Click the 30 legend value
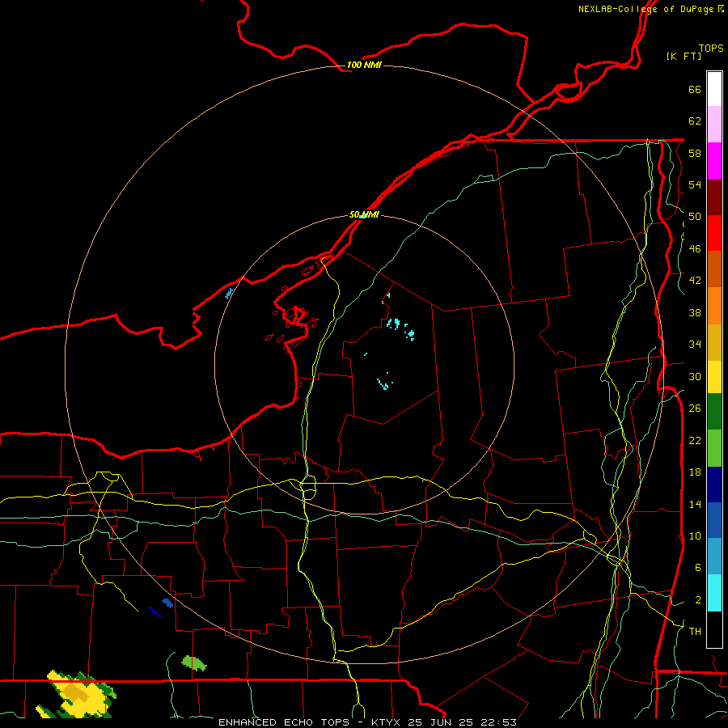The width and height of the screenshot is (728, 728). click(695, 376)
